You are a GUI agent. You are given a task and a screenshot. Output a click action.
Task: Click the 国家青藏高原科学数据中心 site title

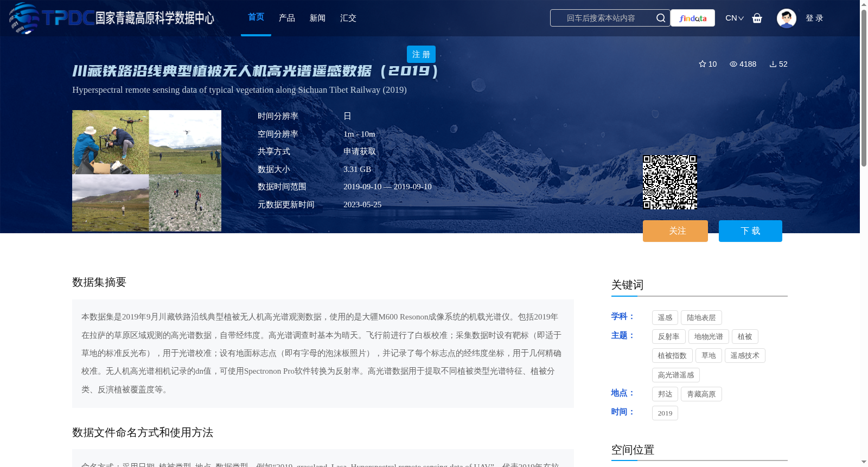(155, 18)
